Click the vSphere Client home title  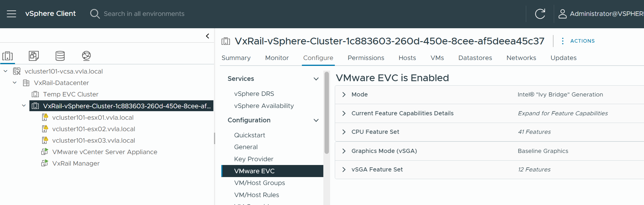[x=50, y=14]
